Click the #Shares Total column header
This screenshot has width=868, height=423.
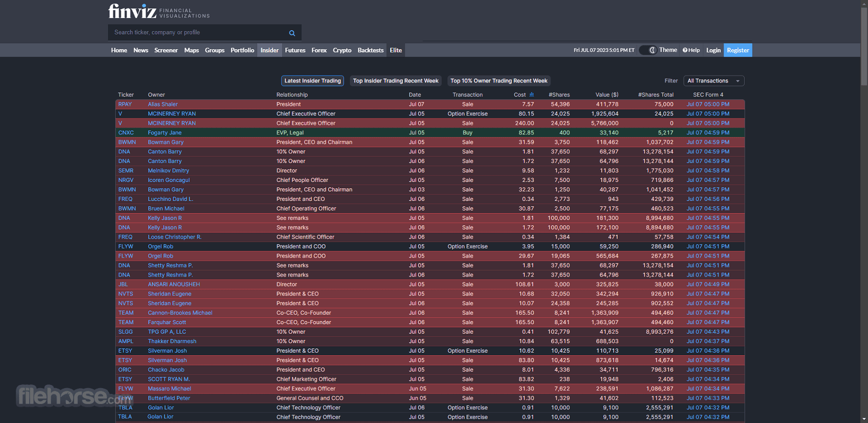coord(656,95)
